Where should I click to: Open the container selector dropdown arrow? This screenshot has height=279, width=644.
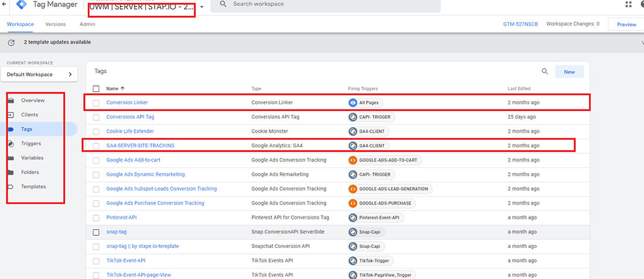pos(201,7)
